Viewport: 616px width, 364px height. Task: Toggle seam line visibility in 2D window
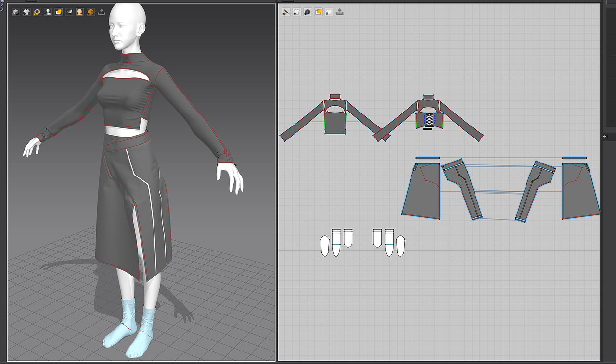(286, 12)
